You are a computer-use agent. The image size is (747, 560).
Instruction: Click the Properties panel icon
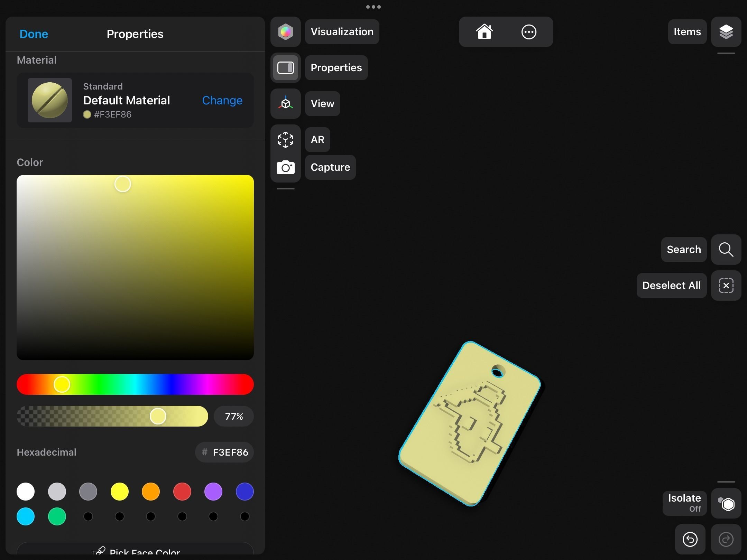[285, 68]
